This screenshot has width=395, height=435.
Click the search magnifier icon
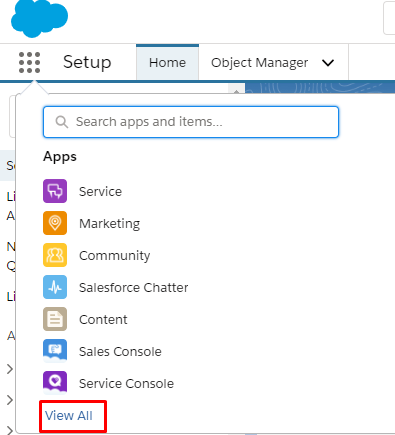[x=62, y=122]
